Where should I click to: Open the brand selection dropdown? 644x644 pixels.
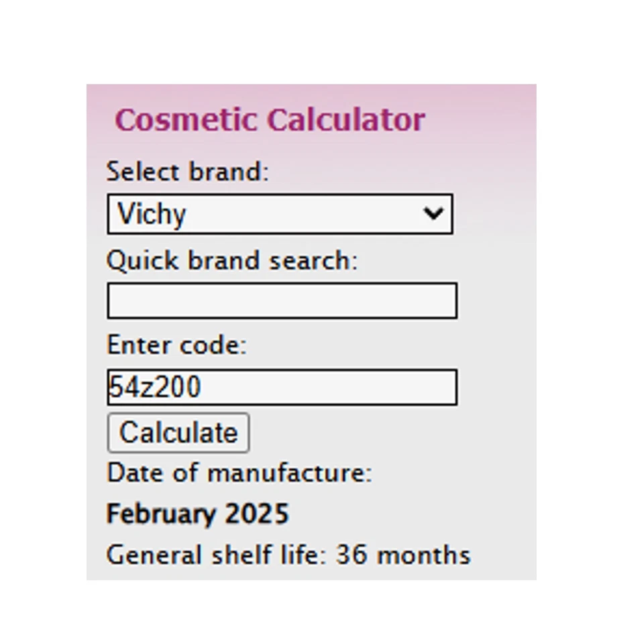pos(280,213)
